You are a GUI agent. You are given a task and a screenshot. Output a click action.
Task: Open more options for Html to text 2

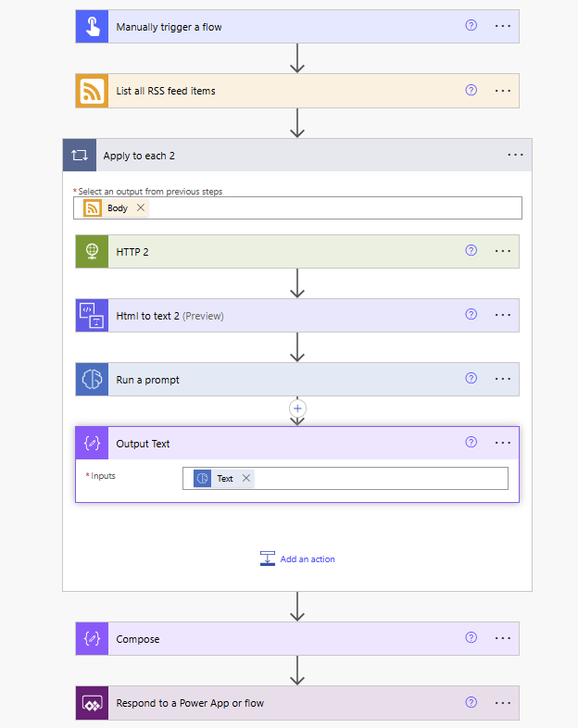tap(502, 315)
